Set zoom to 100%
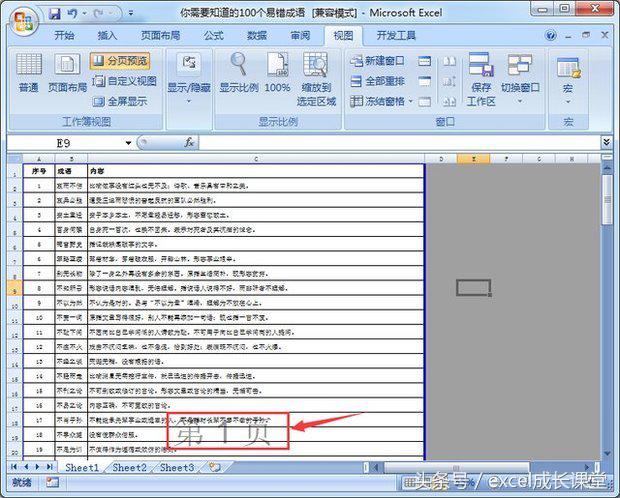Screen dimensions: 620x498 pyautogui.click(x=277, y=72)
